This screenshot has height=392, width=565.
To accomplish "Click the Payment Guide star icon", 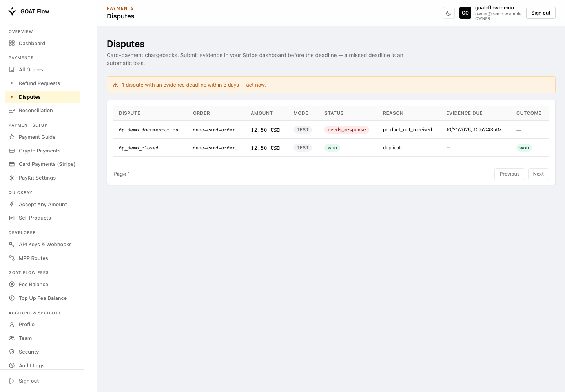I will point(12,137).
